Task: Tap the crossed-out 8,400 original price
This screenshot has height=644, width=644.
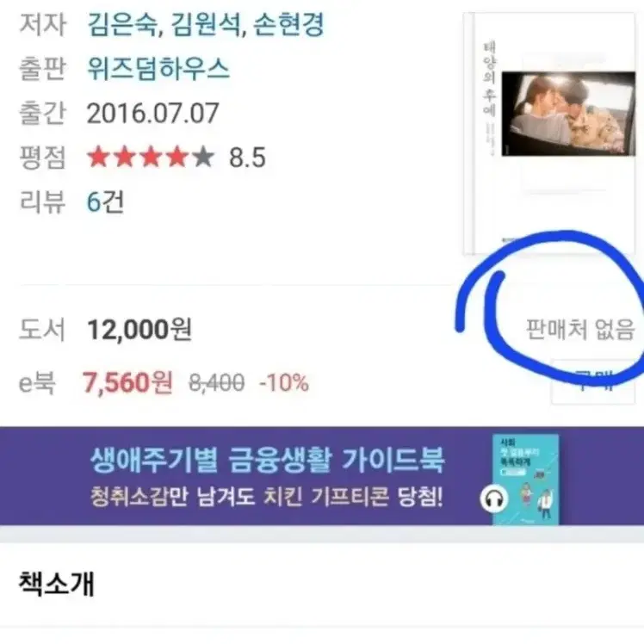Action: 216,383
